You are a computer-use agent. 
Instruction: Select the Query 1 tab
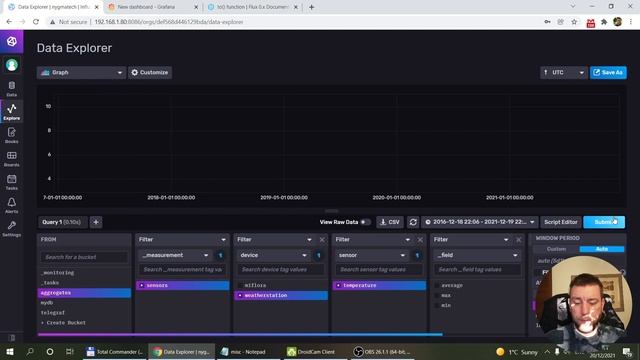[x=62, y=222]
